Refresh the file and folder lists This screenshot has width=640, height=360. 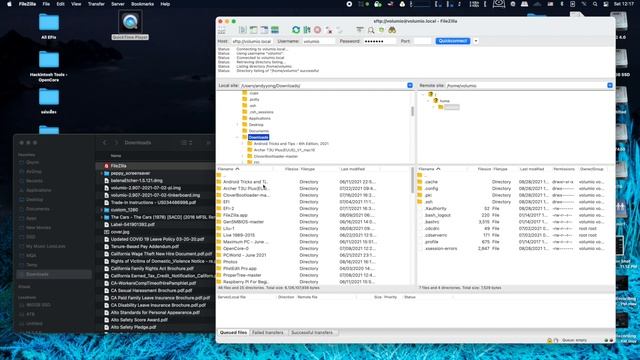point(296,30)
